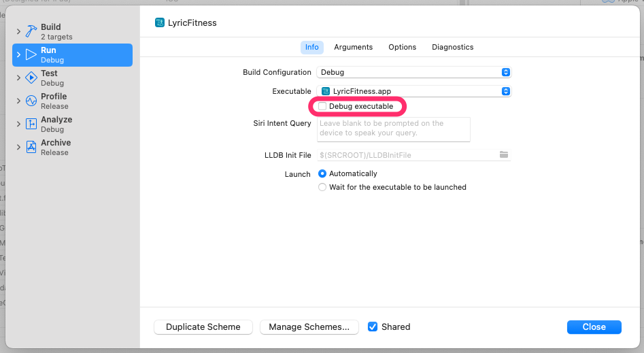Select the Build hammer icon
The width and height of the screenshot is (644, 353).
31,31
